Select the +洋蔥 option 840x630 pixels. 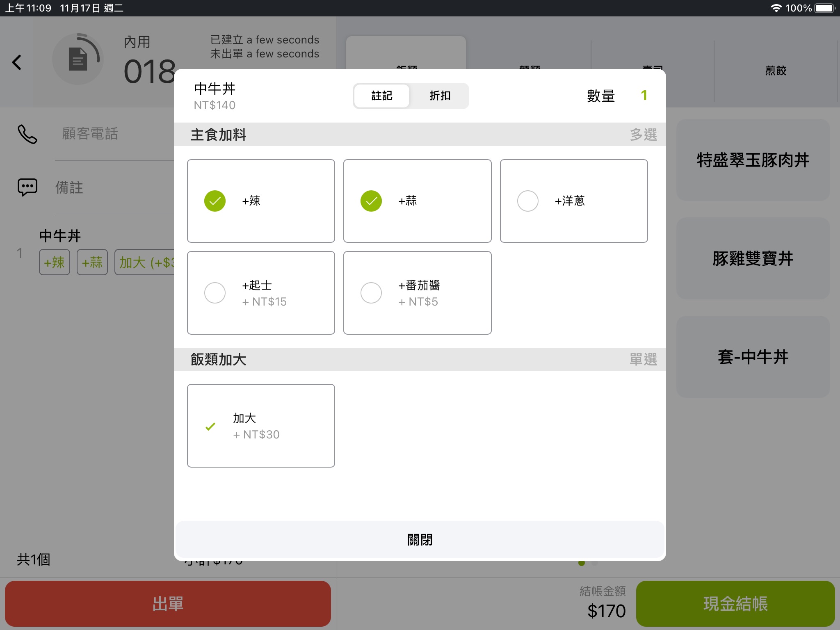pos(574,201)
